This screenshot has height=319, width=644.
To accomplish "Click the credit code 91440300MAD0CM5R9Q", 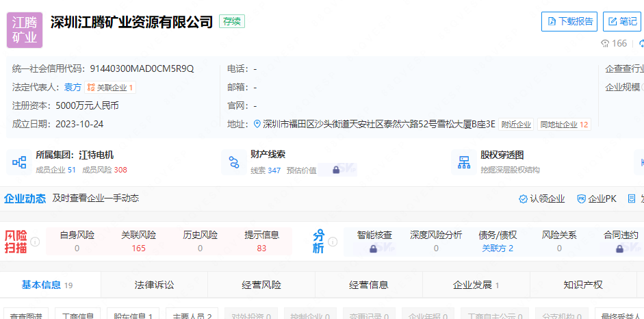I will [142, 69].
